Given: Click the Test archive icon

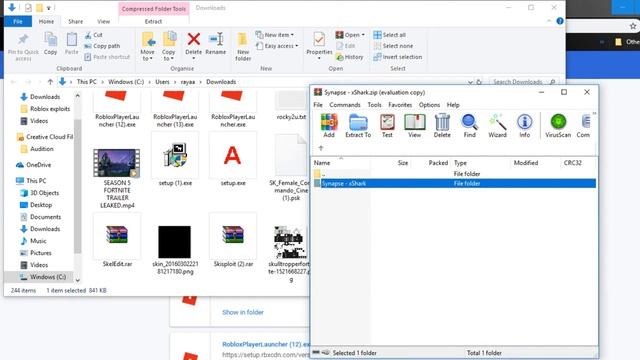Looking at the screenshot, I should point(387,126).
